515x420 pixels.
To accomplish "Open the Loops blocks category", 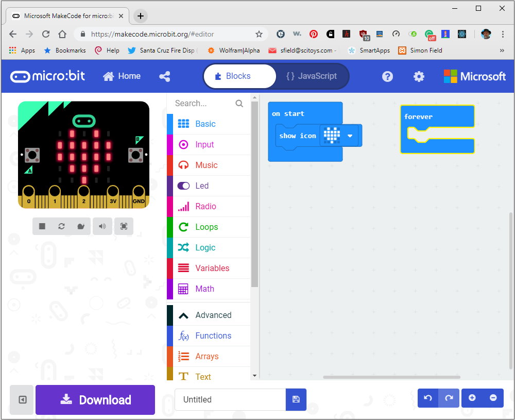I will [x=209, y=227].
